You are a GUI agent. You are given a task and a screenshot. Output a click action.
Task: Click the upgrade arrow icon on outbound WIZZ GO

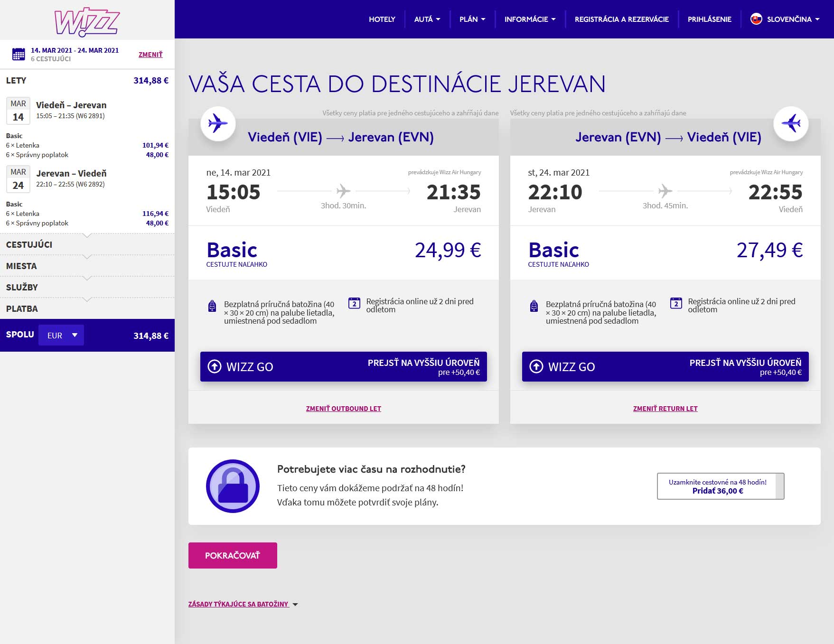(x=215, y=366)
